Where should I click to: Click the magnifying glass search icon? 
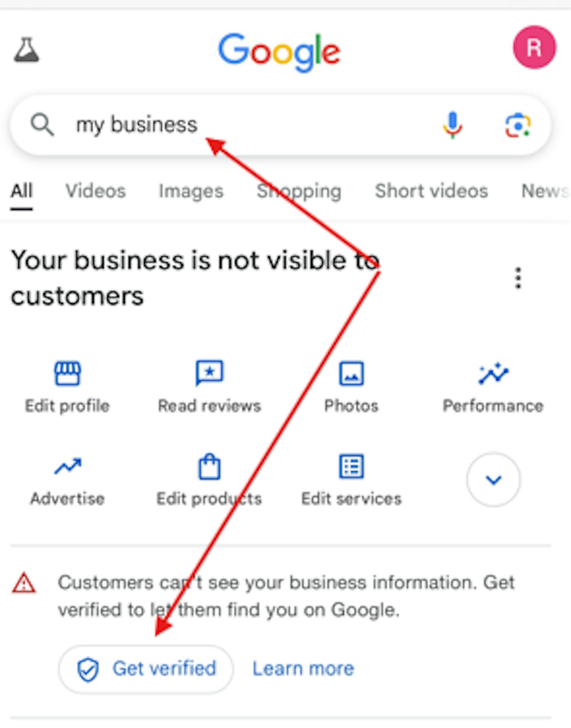tap(42, 124)
